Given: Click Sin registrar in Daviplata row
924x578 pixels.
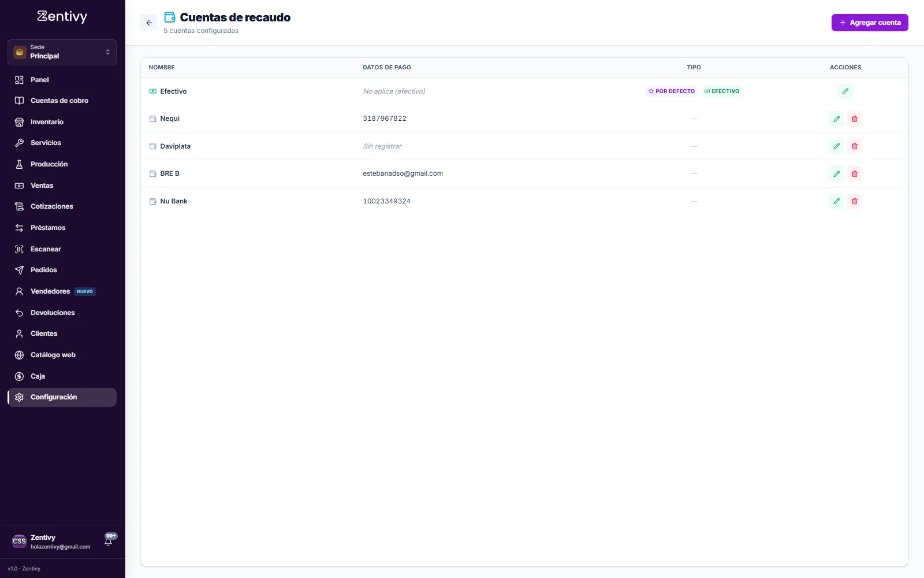Looking at the screenshot, I should point(382,146).
